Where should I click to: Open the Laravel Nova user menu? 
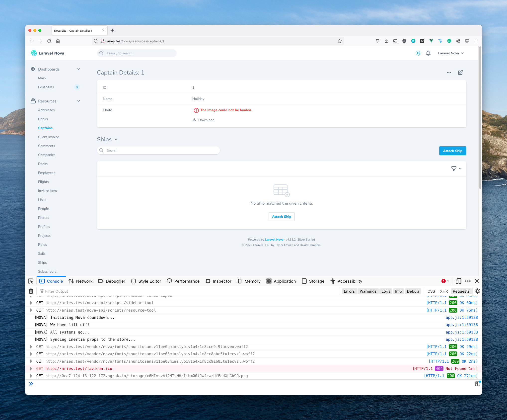tap(450, 53)
